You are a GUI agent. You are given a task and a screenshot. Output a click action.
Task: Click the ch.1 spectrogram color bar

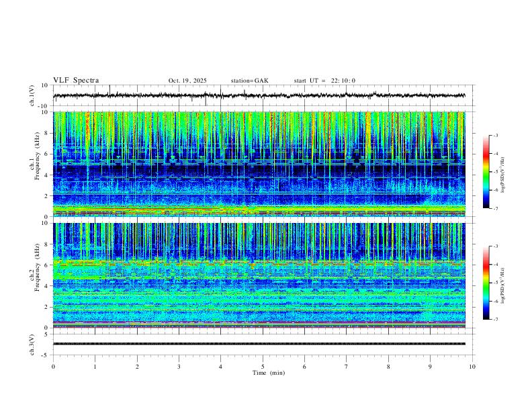486,172
